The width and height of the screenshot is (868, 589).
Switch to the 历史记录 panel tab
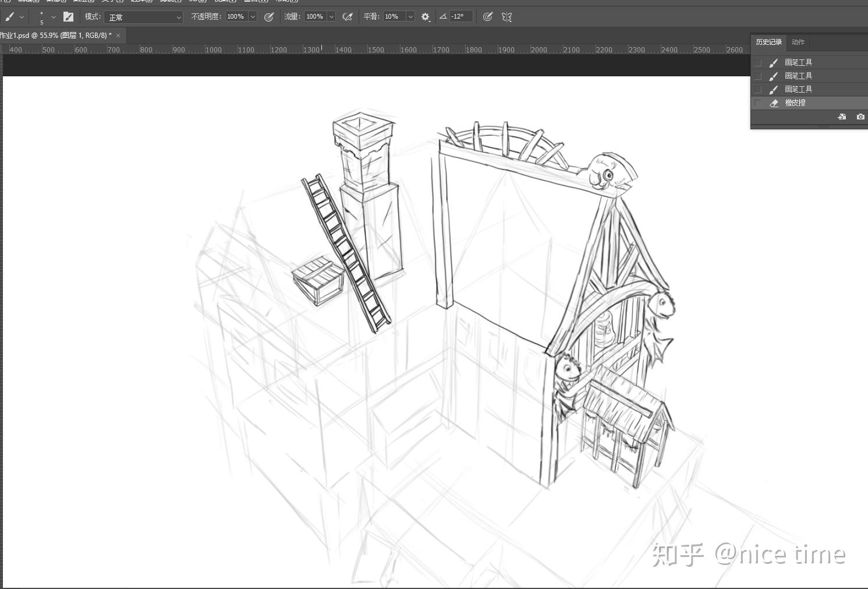click(x=768, y=43)
